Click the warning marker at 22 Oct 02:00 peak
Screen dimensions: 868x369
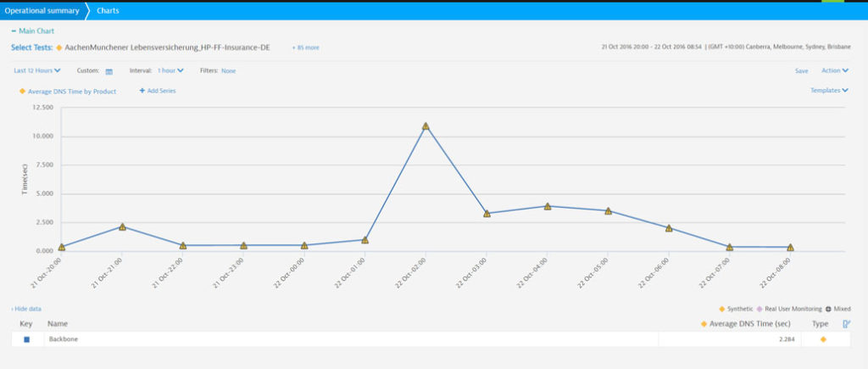click(426, 126)
